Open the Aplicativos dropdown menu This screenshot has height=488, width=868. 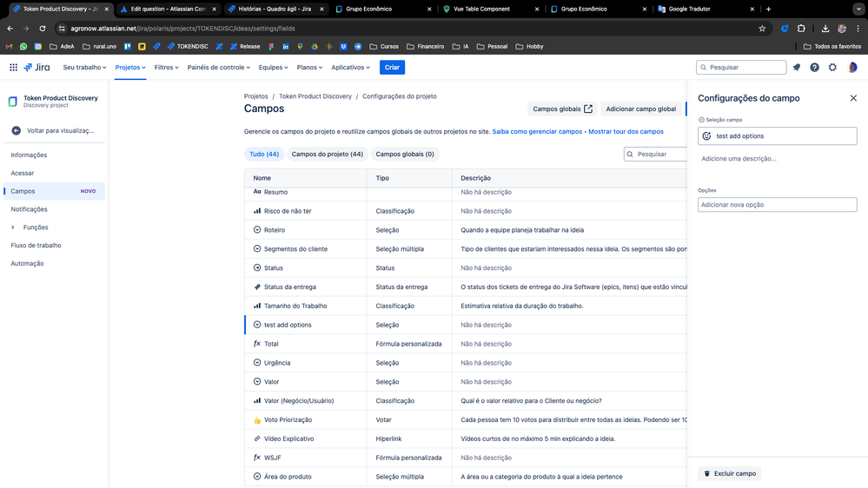click(x=350, y=68)
